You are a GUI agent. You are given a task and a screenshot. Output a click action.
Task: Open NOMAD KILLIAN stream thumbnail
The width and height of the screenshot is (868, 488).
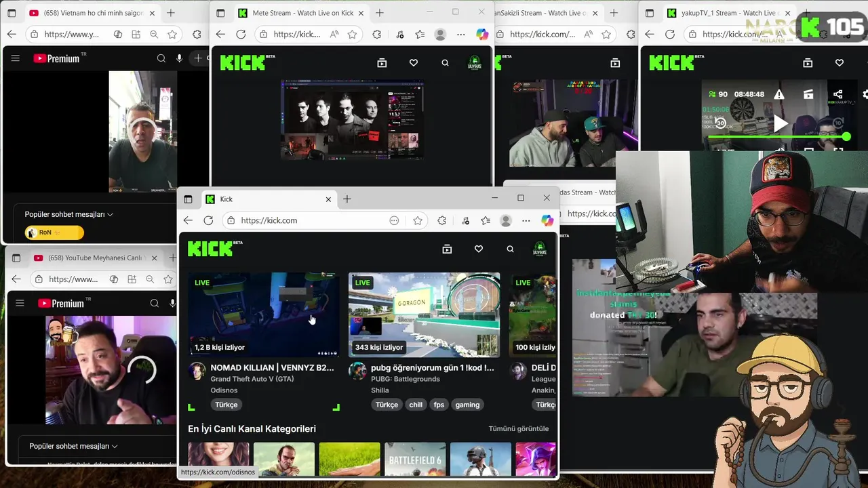pyautogui.click(x=264, y=314)
